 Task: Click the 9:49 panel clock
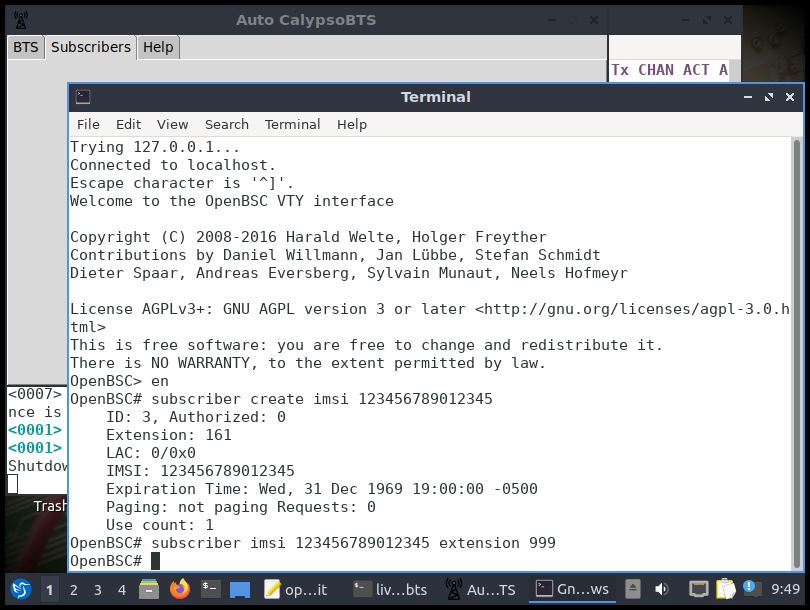tap(785, 589)
